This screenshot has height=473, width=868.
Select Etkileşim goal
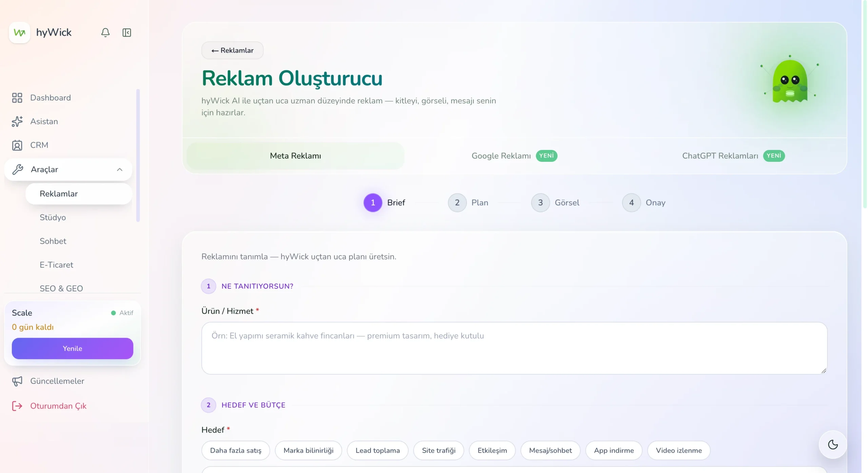click(492, 451)
